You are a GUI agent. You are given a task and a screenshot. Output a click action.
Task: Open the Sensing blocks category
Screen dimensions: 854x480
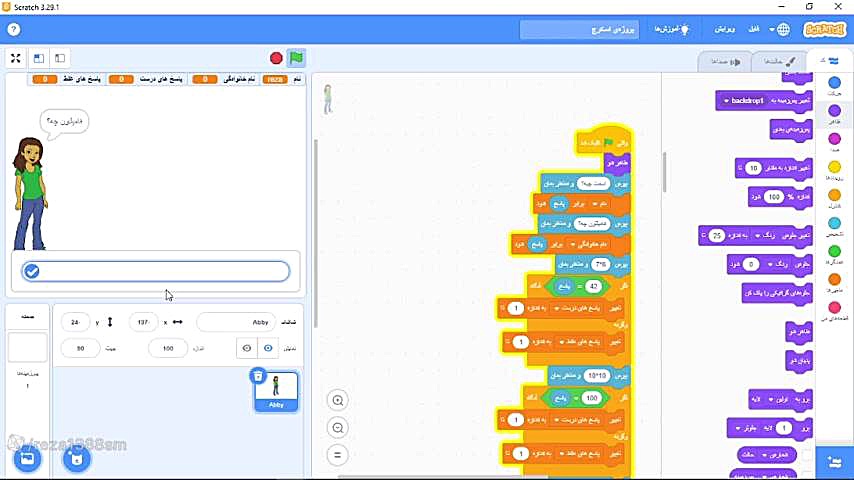834,227
